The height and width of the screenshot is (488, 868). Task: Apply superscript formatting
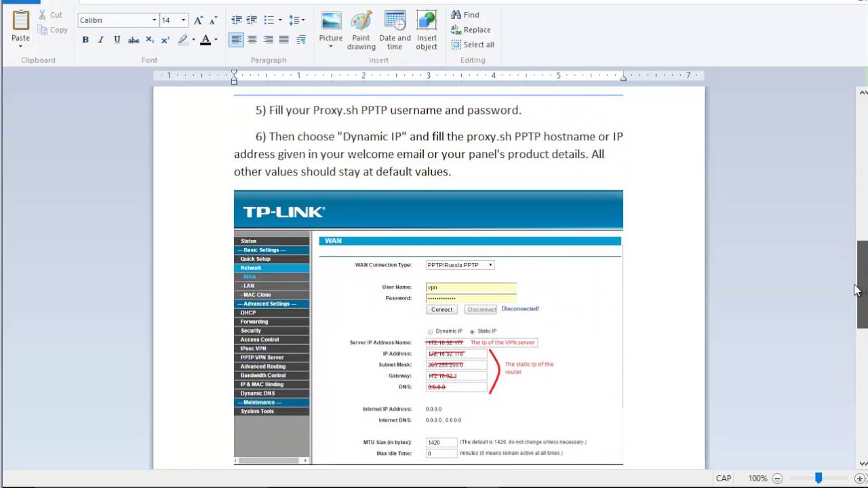[165, 40]
